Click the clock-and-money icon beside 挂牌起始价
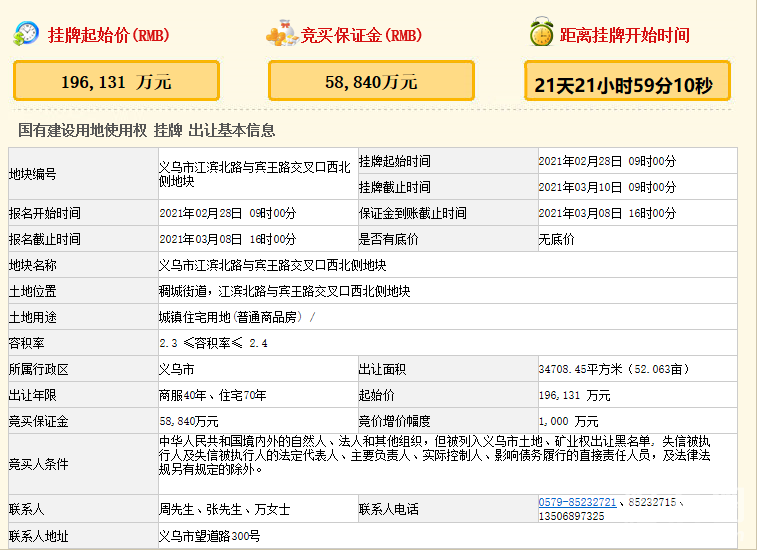This screenshot has height=552, width=760. coord(27,34)
